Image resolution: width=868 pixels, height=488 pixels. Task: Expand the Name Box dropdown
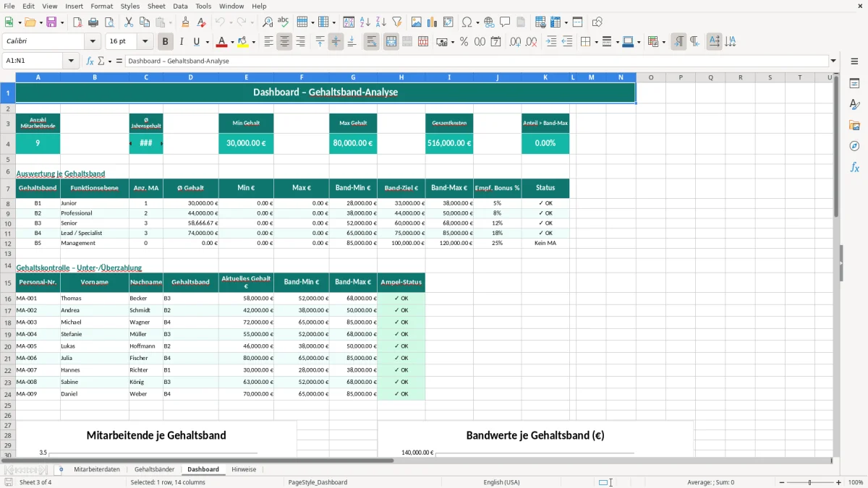click(x=72, y=61)
